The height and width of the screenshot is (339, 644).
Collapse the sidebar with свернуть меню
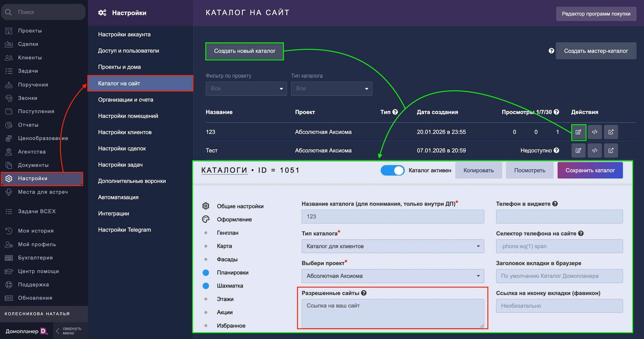click(69, 331)
